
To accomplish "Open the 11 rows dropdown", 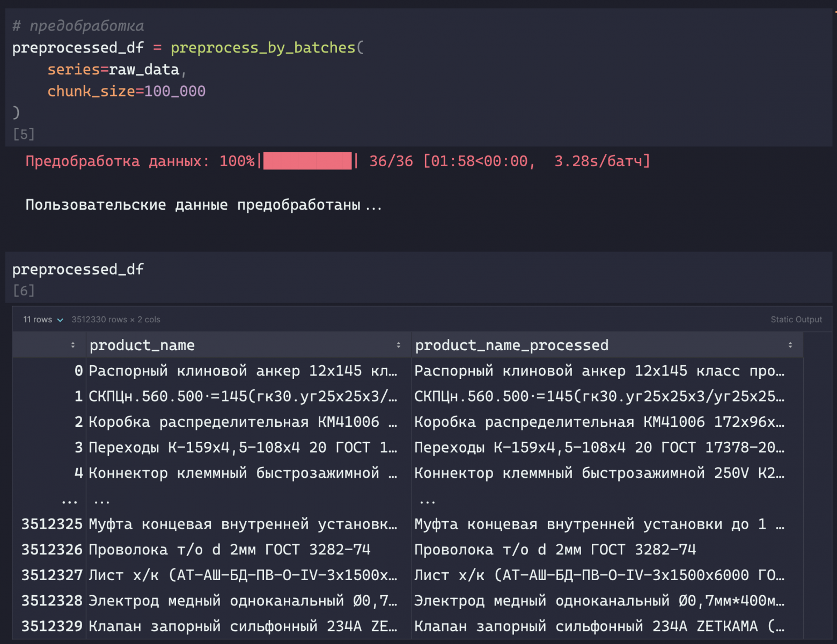I will (x=43, y=320).
